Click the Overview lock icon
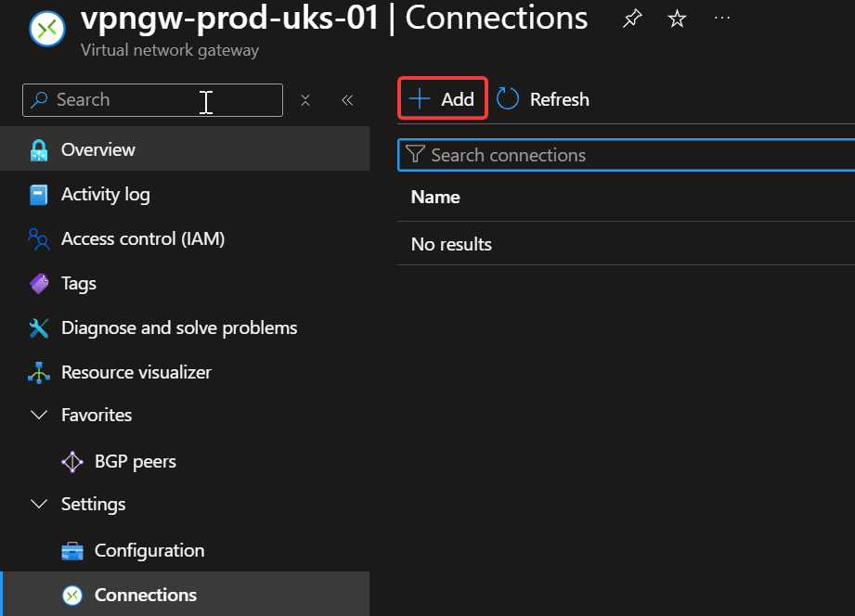Screen dimensions: 855x616 click(x=39, y=150)
